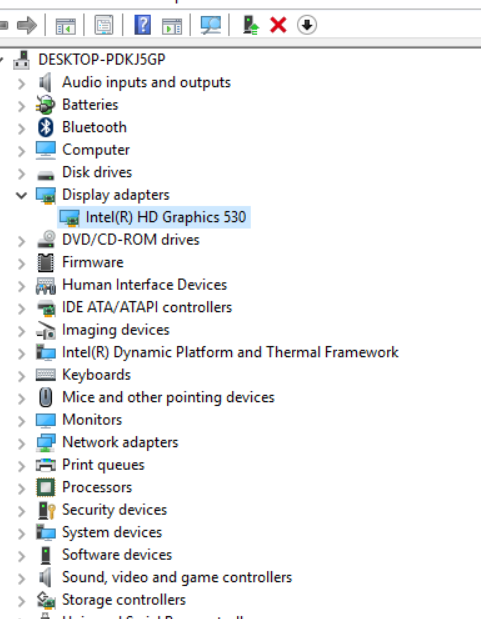This screenshot has width=481, height=619.
Task: Expand the Network adapters node
Action: (22, 443)
